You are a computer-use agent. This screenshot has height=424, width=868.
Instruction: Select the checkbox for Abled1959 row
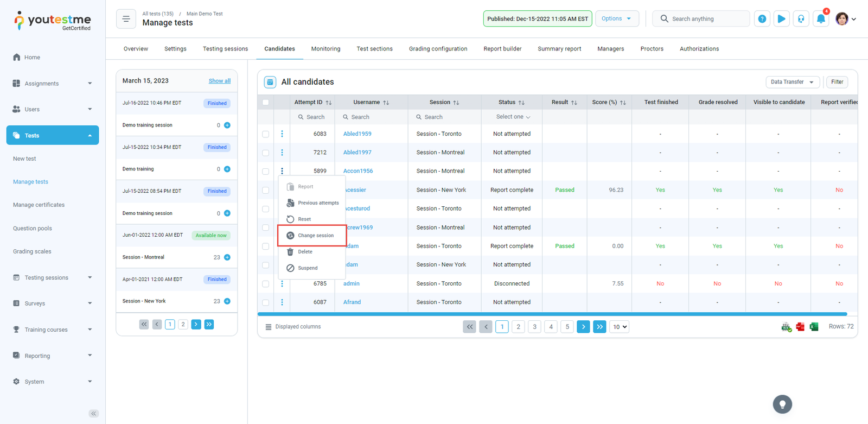coord(265,134)
